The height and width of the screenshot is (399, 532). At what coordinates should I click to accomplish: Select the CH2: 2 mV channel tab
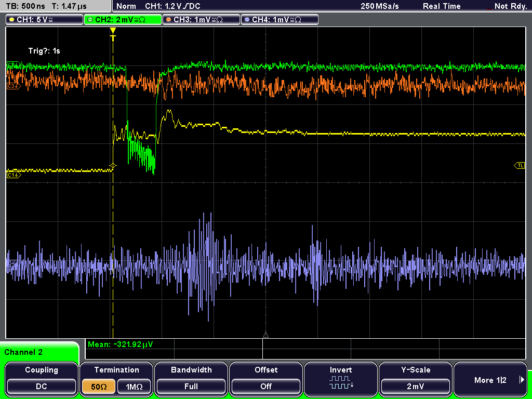[x=123, y=19]
